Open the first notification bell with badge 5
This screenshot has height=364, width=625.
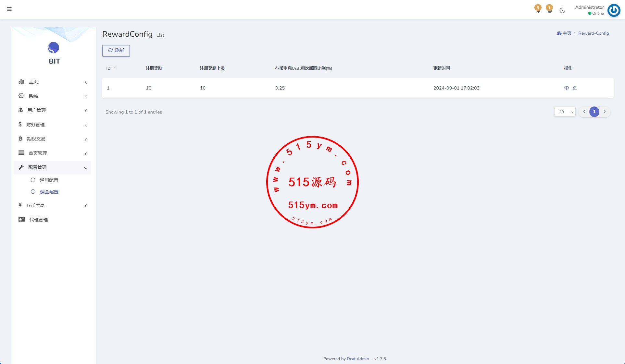[538, 9]
